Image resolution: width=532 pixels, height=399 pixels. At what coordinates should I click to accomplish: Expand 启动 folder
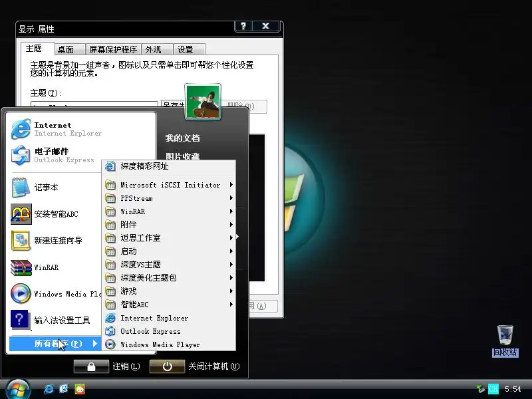coord(169,251)
